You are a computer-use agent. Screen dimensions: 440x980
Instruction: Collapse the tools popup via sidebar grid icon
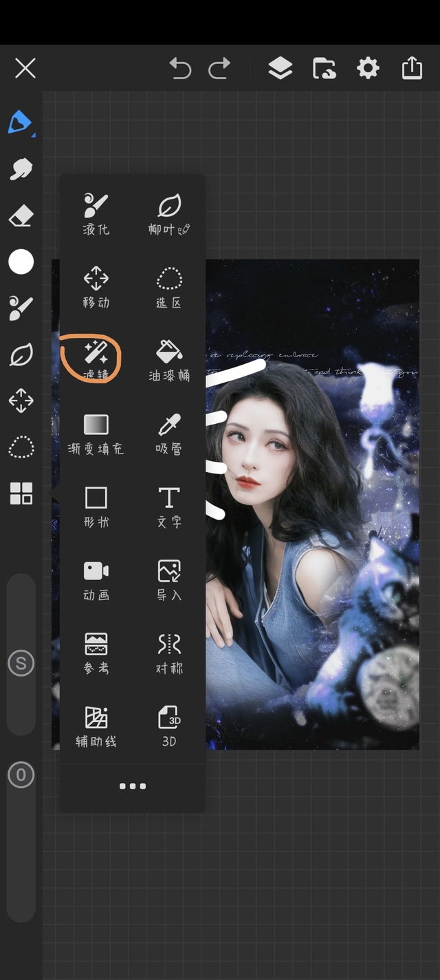[x=21, y=493]
